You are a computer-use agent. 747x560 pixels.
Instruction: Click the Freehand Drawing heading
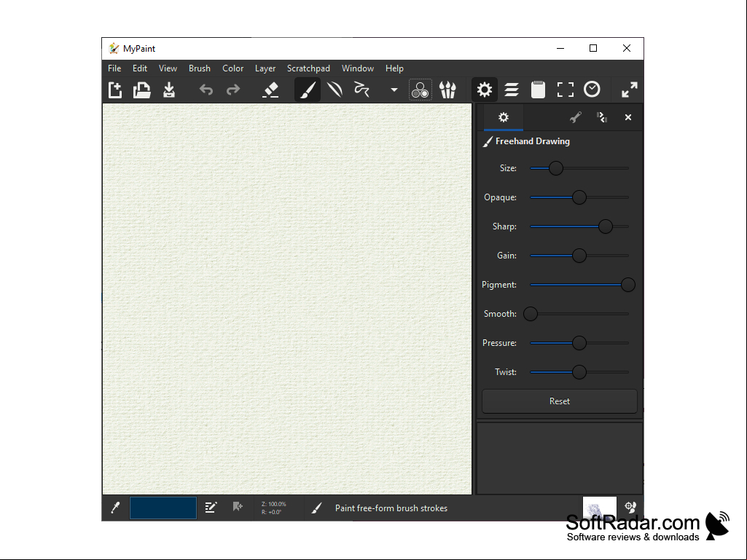click(532, 141)
